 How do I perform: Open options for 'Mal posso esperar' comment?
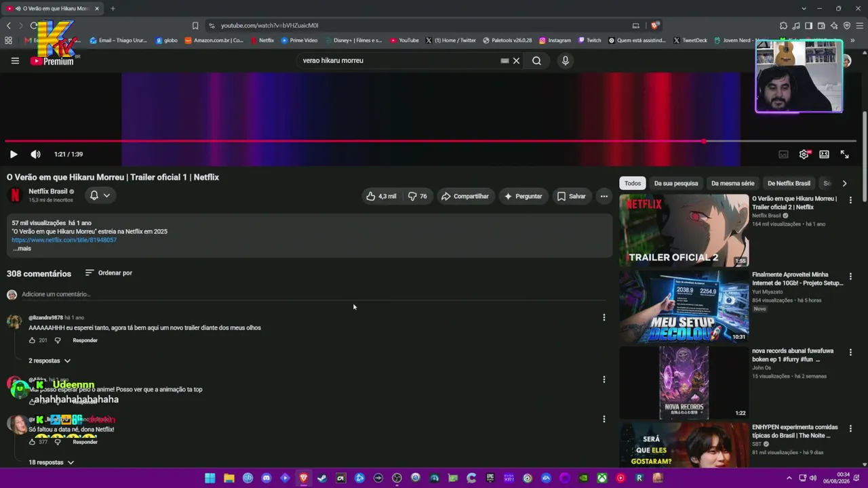(x=604, y=380)
